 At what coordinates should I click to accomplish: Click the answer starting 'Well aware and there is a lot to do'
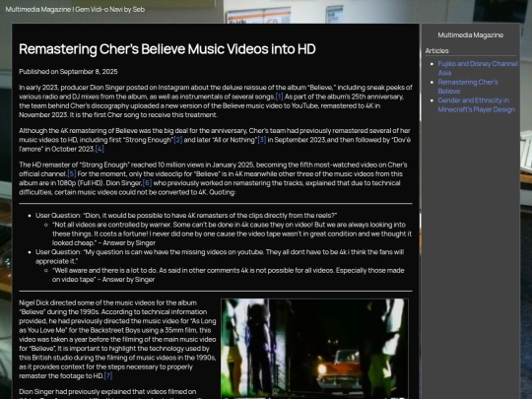(x=229, y=275)
